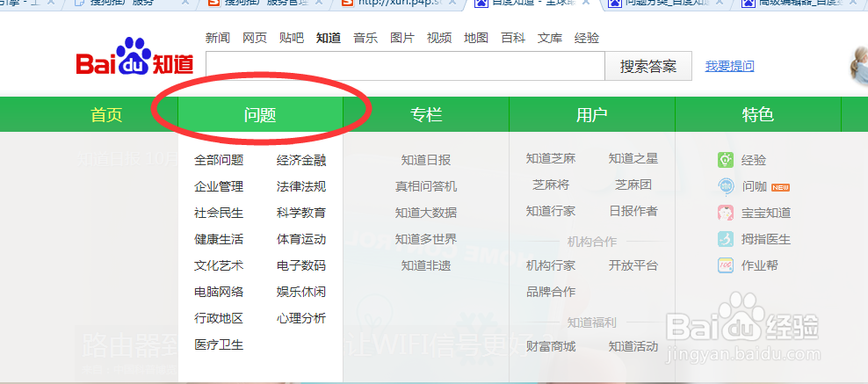This screenshot has height=384, width=868.
Task: Go to 百科 in top links
Action: pyautogui.click(x=513, y=38)
